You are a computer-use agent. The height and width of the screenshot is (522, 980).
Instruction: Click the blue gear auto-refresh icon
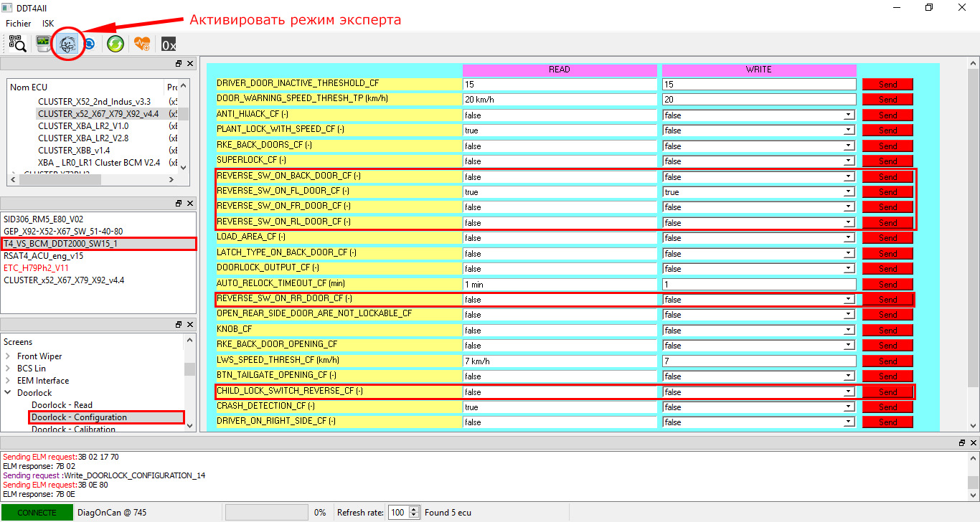(x=90, y=44)
